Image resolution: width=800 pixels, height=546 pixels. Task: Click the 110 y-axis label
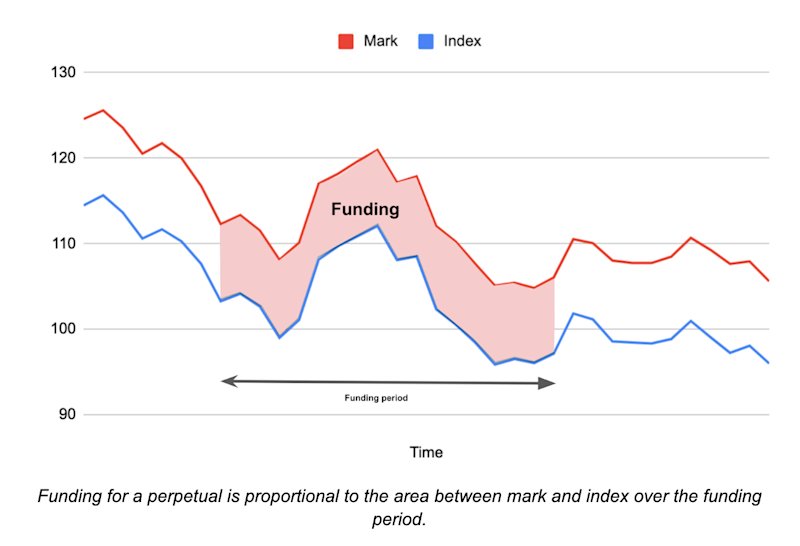click(63, 243)
